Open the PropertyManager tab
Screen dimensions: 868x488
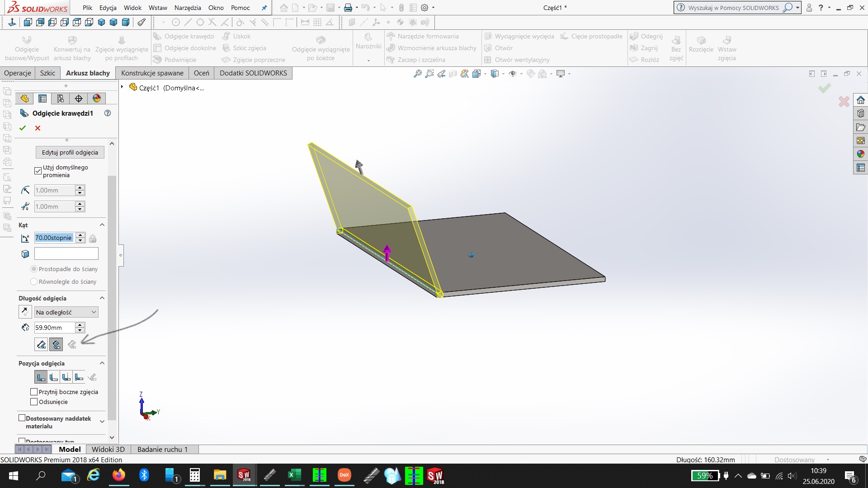point(42,99)
